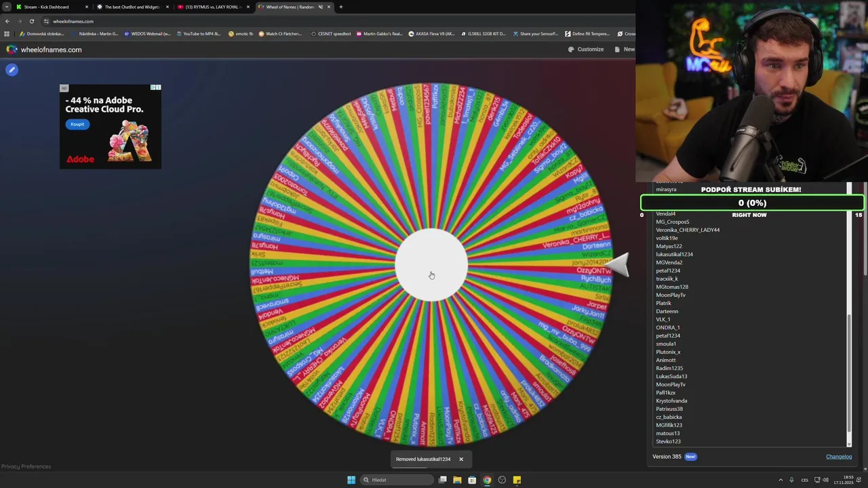
Task: Open the Sticky Notes taskbar icon
Action: pyautogui.click(x=517, y=480)
